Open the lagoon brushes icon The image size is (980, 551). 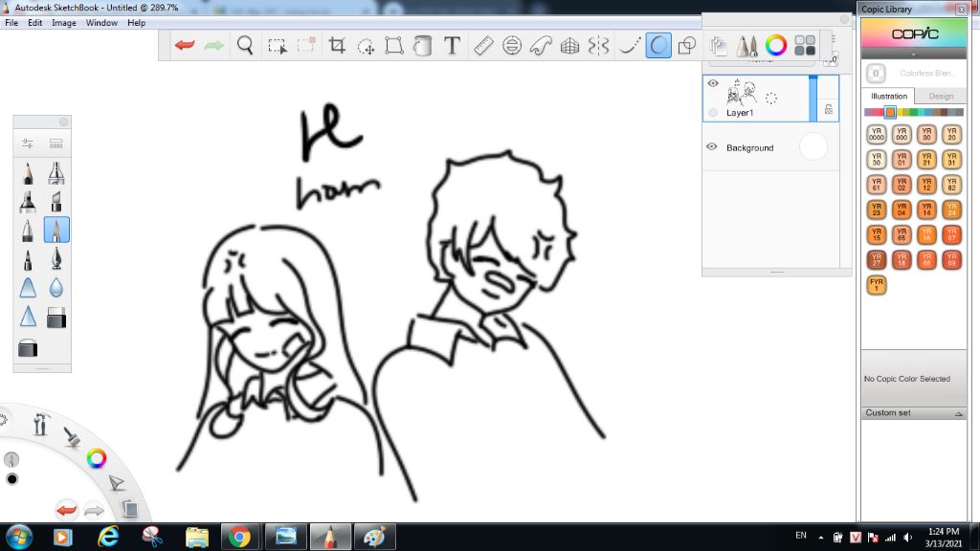tap(72, 436)
